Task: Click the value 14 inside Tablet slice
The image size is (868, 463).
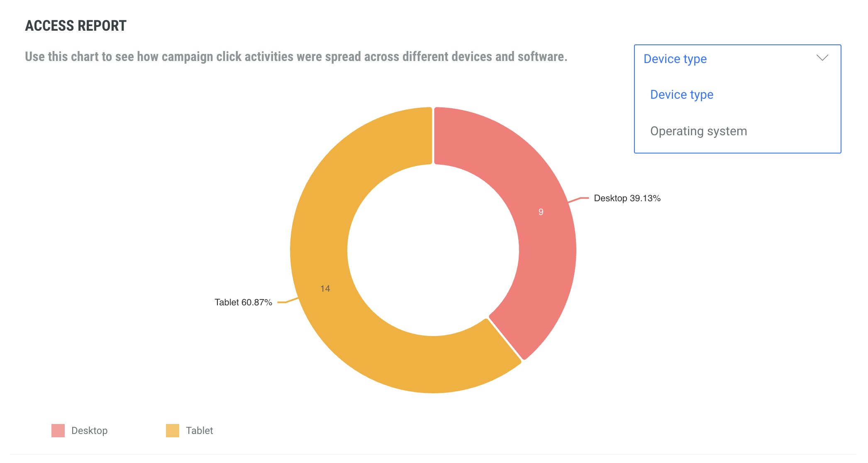Action: pyautogui.click(x=325, y=289)
